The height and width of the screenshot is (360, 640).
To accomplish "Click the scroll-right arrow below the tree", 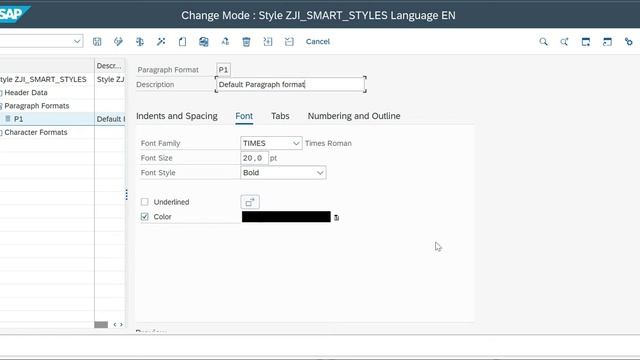I will tap(121, 325).
